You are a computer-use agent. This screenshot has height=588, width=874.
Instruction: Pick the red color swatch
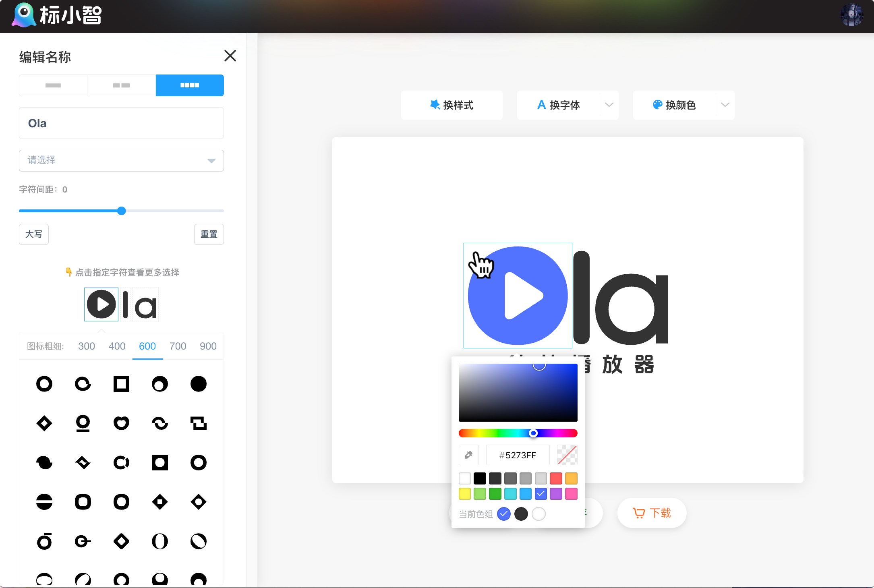pyautogui.click(x=556, y=478)
